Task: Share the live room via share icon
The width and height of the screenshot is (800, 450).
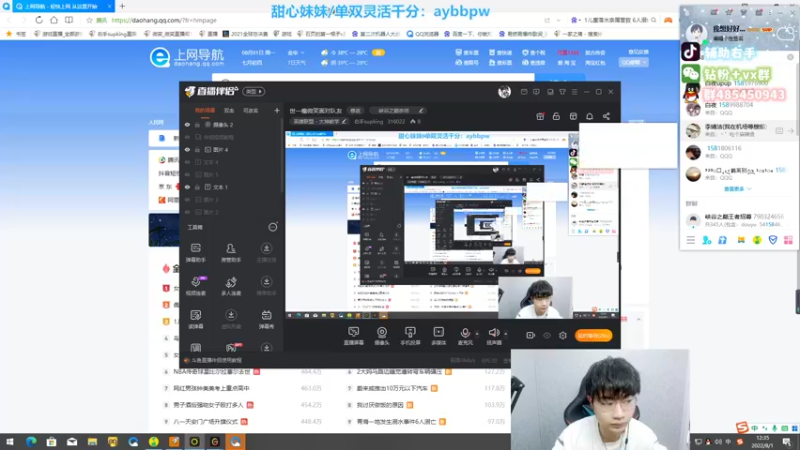Action: (x=606, y=116)
